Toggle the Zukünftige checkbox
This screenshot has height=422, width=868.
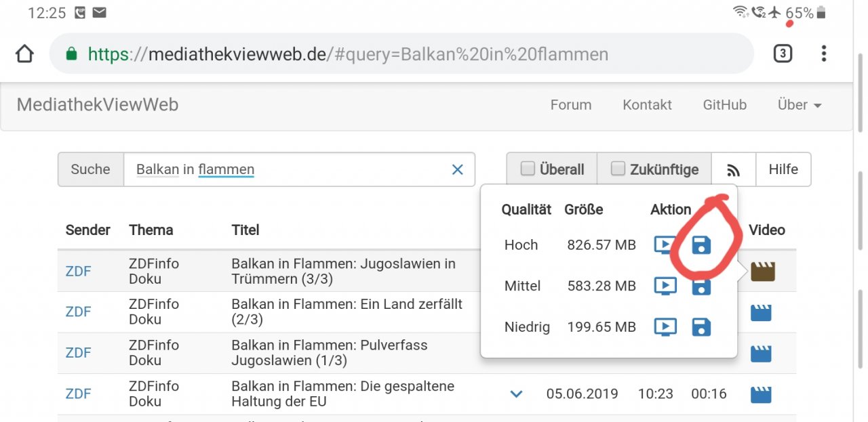tap(618, 169)
